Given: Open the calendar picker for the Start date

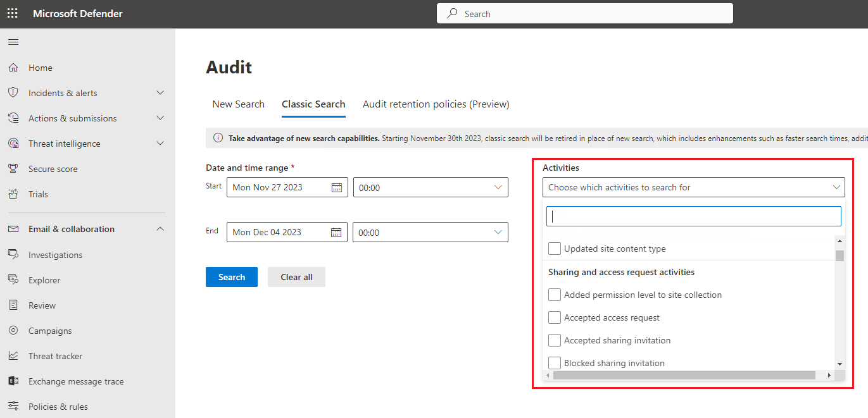Looking at the screenshot, I should coord(336,187).
